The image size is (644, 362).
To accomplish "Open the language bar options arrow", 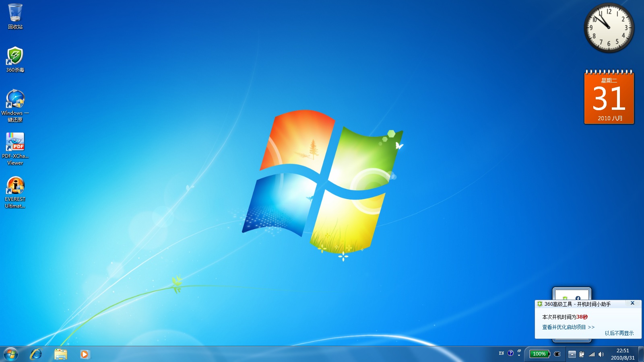I will coord(519,356).
